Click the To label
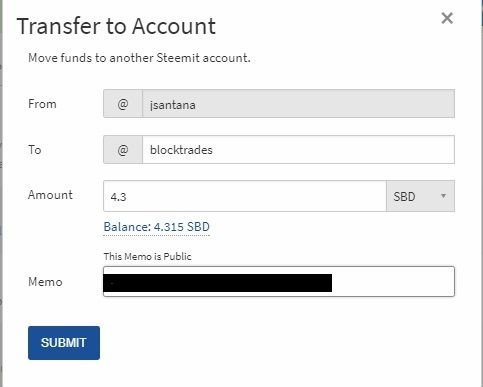Image resolution: width=483 pixels, height=387 pixels. [x=35, y=150]
